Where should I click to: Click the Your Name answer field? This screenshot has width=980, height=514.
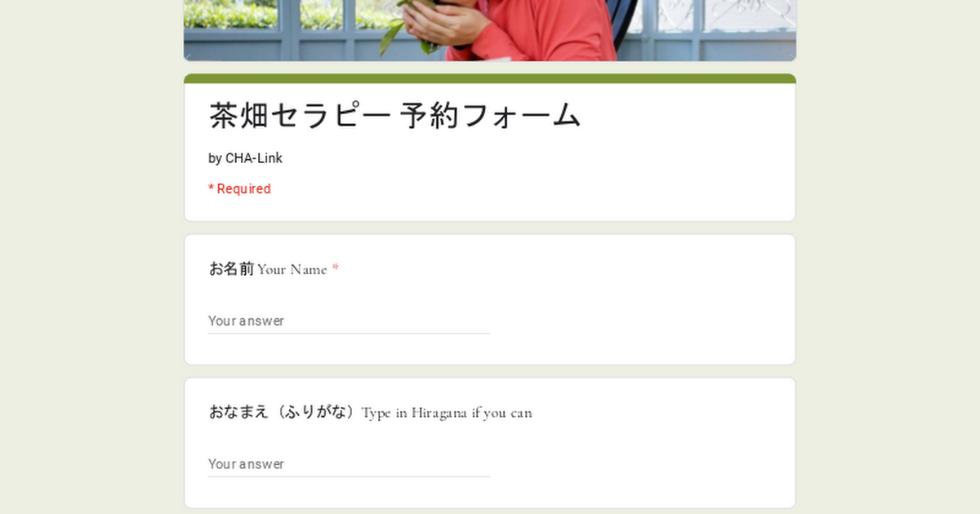coord(349,321)
